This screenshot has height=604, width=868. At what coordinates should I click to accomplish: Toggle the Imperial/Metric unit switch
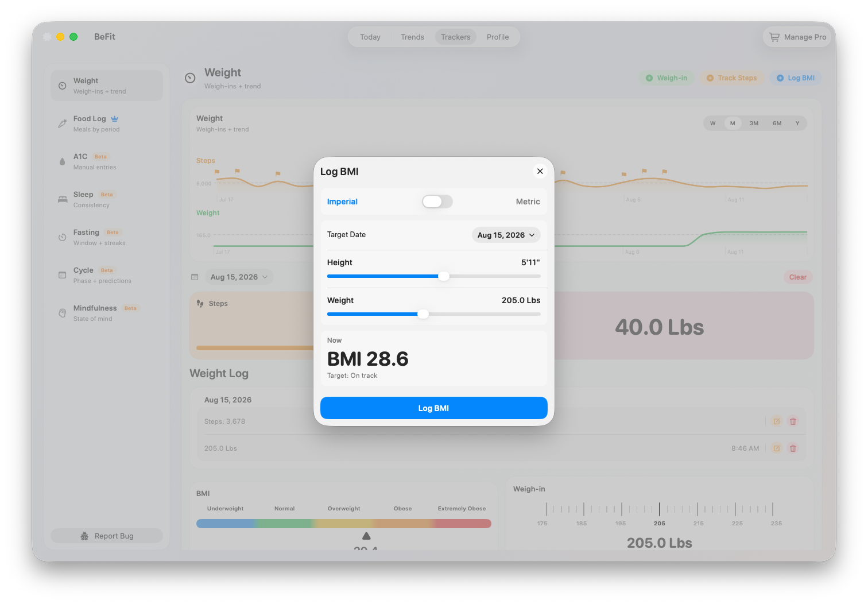(x=437, y=202)
